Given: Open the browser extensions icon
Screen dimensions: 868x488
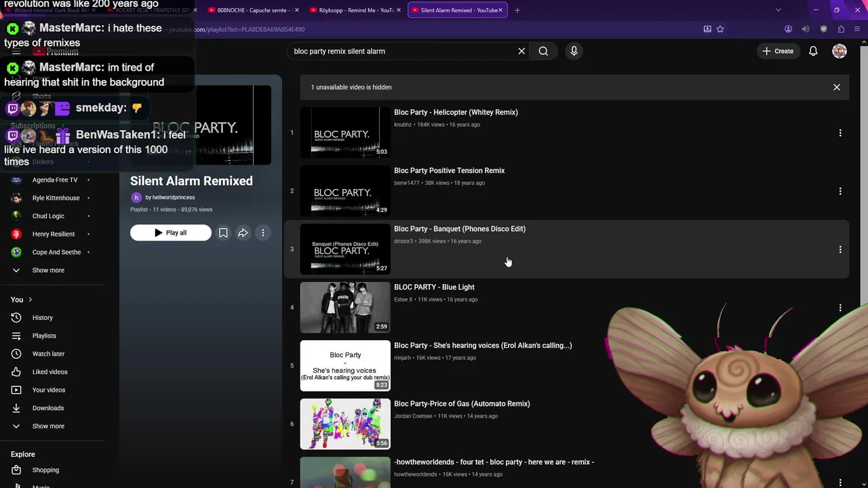Looking at the screenshot, I should pos(841,29).
